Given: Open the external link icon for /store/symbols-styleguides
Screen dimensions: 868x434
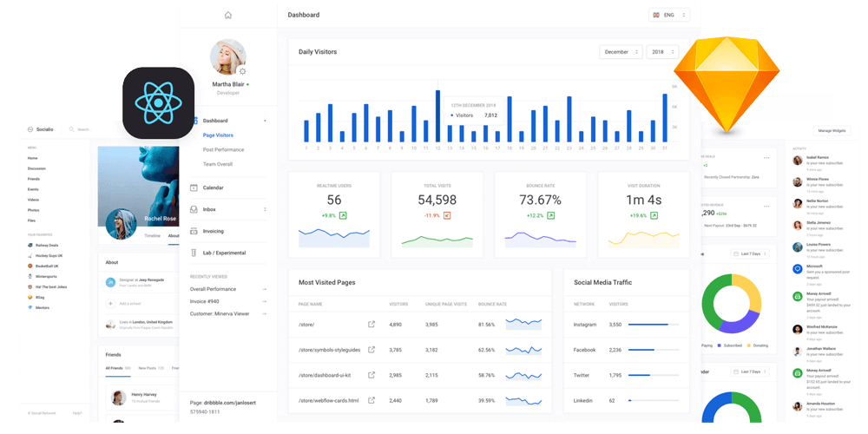Looking at the screenshot, I should pos(372,350).
